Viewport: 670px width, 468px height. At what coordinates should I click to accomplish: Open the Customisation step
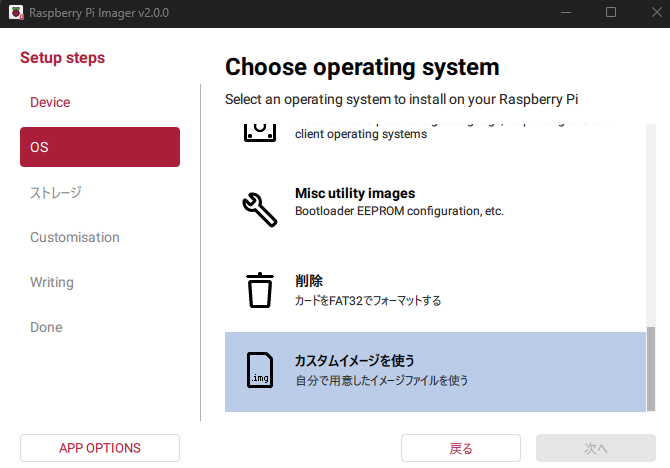(x=75, y=237)
